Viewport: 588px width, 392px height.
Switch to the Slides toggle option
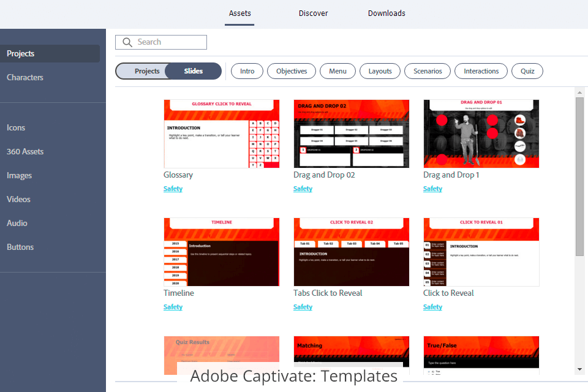(194, 71)
